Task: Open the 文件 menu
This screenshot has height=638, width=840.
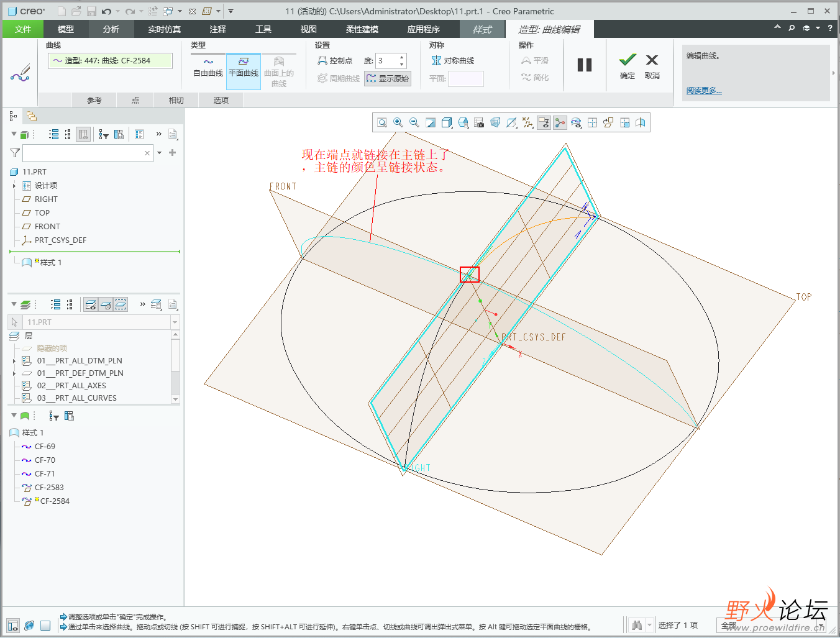Action: point(23,29)
